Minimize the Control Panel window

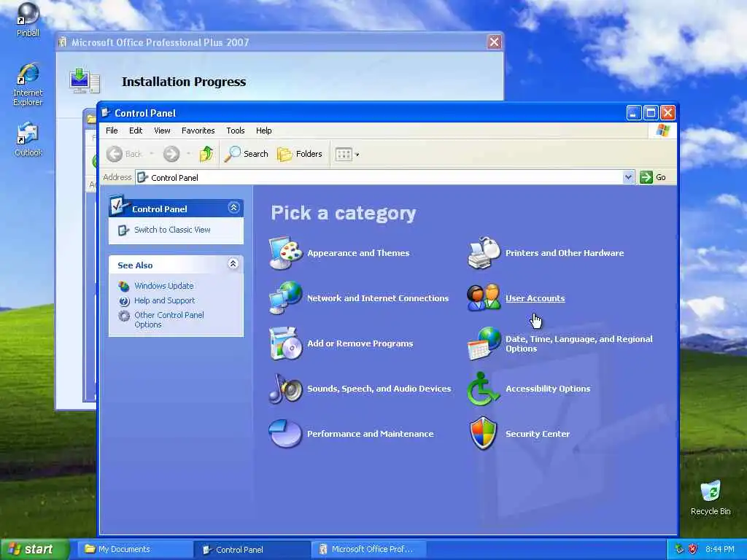point(634,113)
